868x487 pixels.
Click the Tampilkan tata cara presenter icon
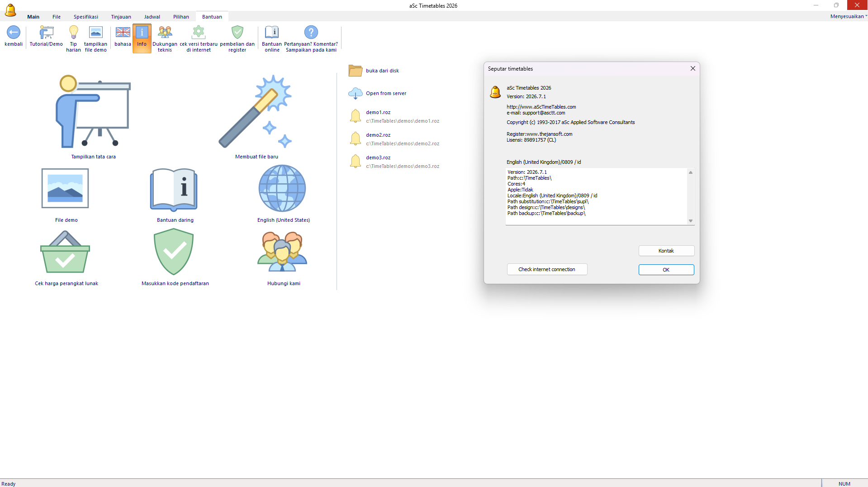click(x=93, y=111)
